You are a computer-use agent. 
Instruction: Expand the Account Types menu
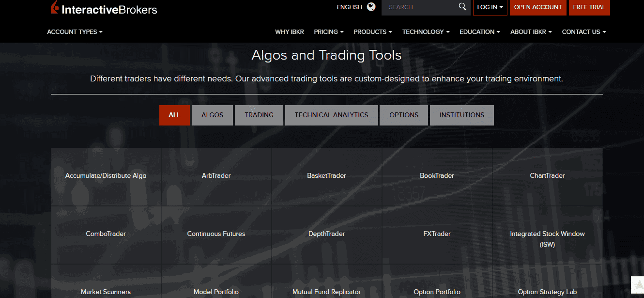coord(75,32)
